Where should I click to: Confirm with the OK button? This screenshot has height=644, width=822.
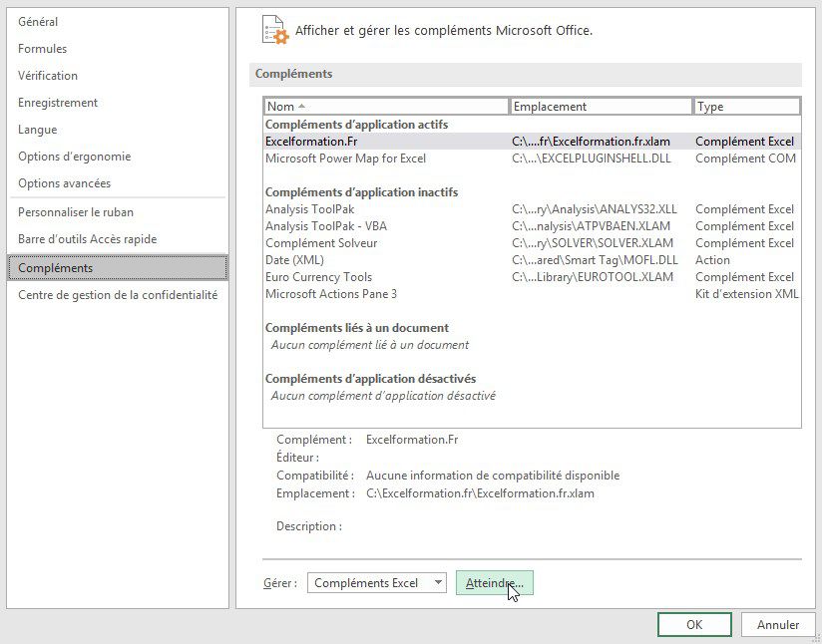694,625
